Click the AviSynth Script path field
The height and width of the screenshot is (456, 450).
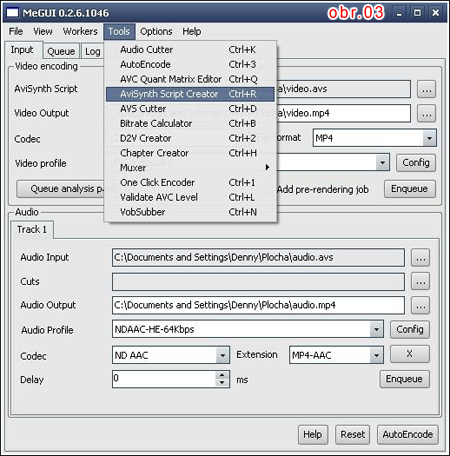point(343,89)
